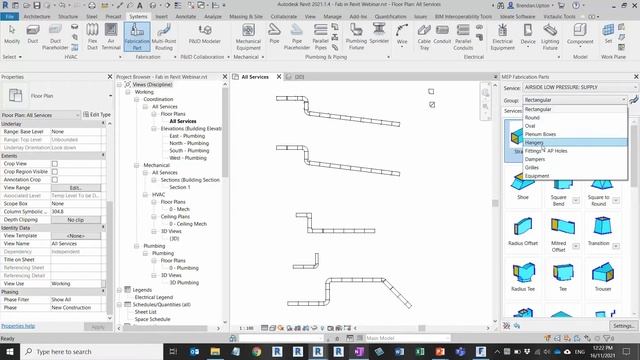This screenshot has width=640, height=360.
Task: Open the Properties help link
Action: (18, 326)
